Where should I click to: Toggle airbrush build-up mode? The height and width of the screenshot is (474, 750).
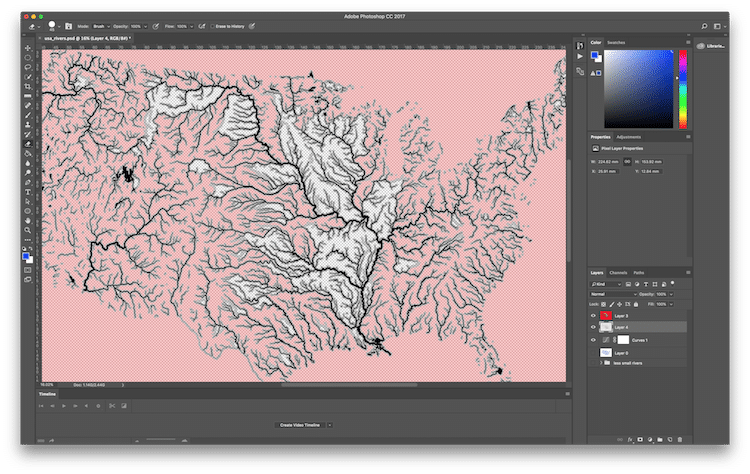(x=202, y=26)
